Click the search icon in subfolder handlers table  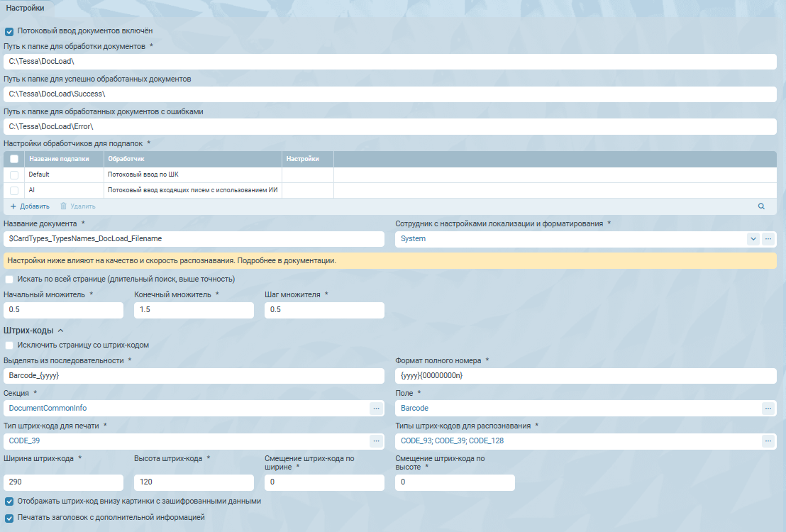(x=761, y=206)
